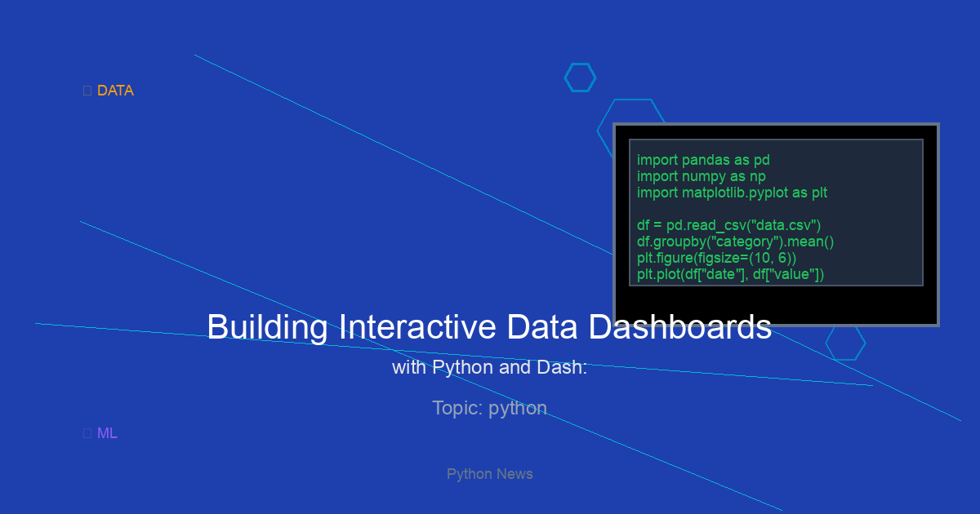Viewport: 980px width, 514px height.
Task: Click the hexagon below the code panel
Action: 845,343
